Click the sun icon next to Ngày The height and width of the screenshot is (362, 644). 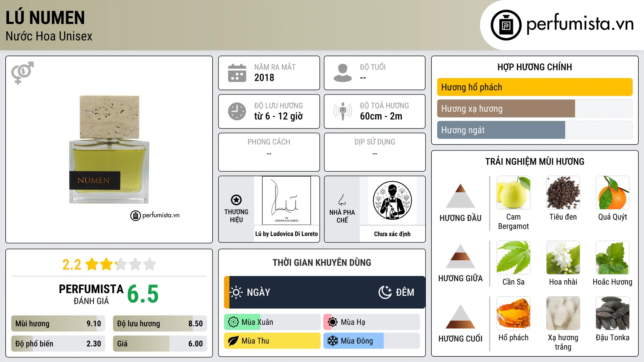(x=236, y=292)
